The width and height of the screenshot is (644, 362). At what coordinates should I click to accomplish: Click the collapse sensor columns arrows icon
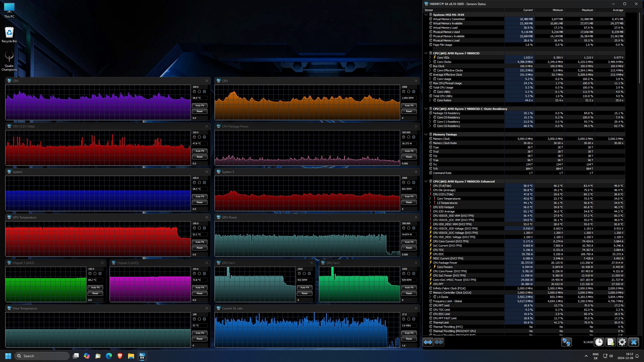(x=439, y=342)
